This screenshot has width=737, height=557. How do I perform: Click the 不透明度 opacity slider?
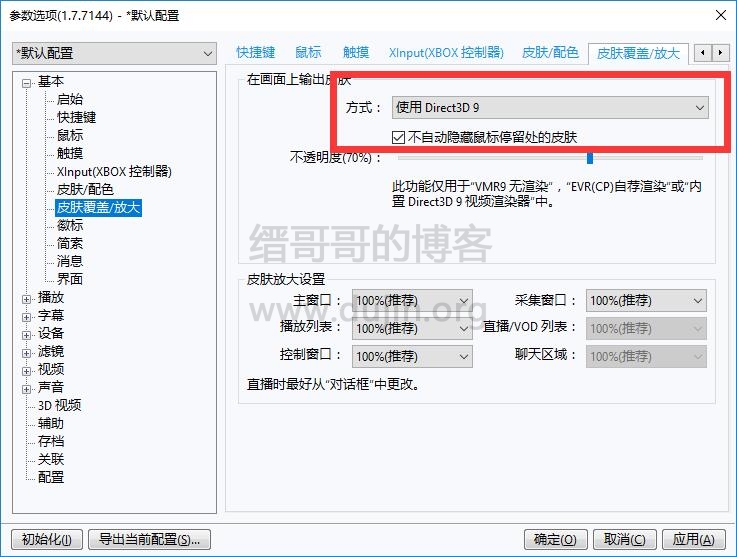550,158
